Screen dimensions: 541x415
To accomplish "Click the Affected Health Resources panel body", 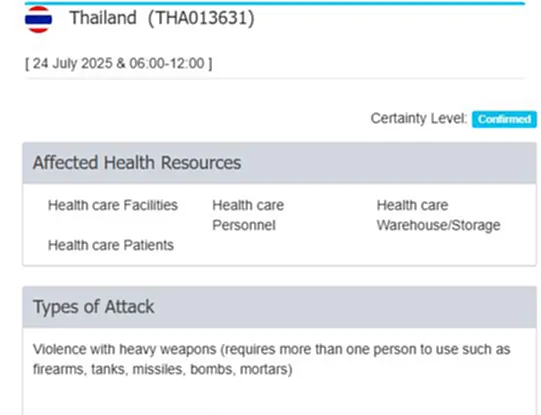I will (279, 225).
